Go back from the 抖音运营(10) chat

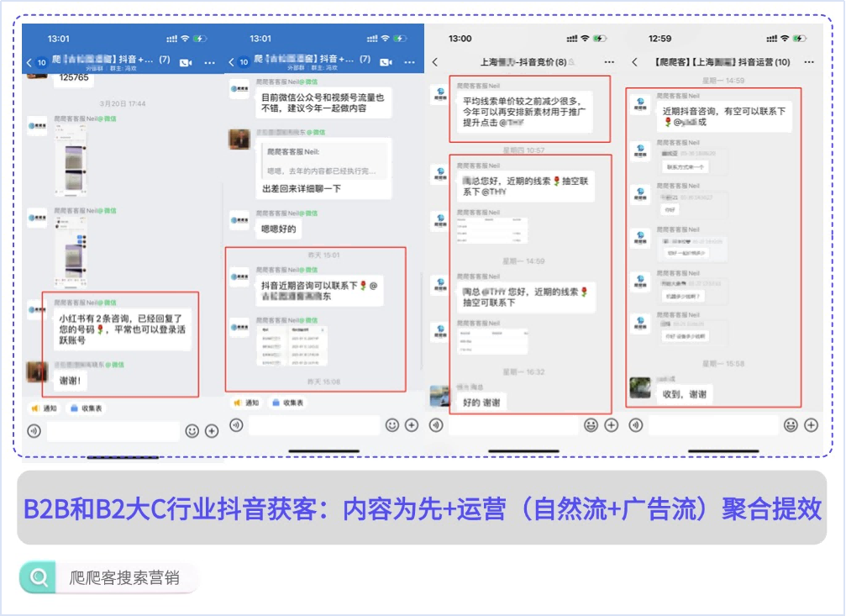(634, 62)
